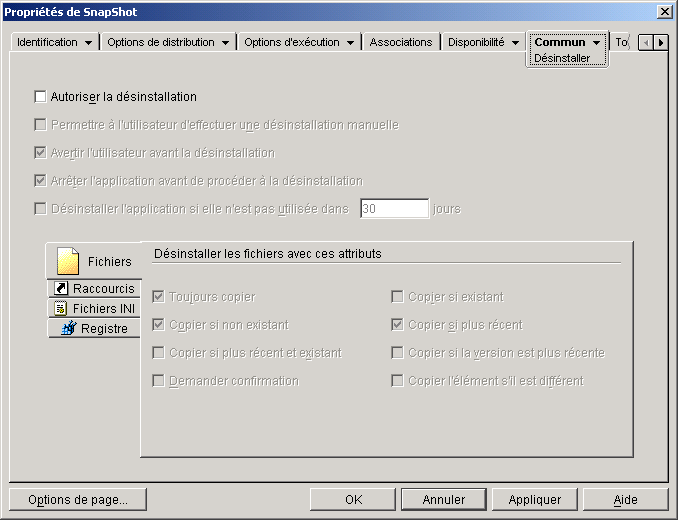Click the Fichiers INI document icon
This screenshot has width=678, height=520.
(60, 308)
